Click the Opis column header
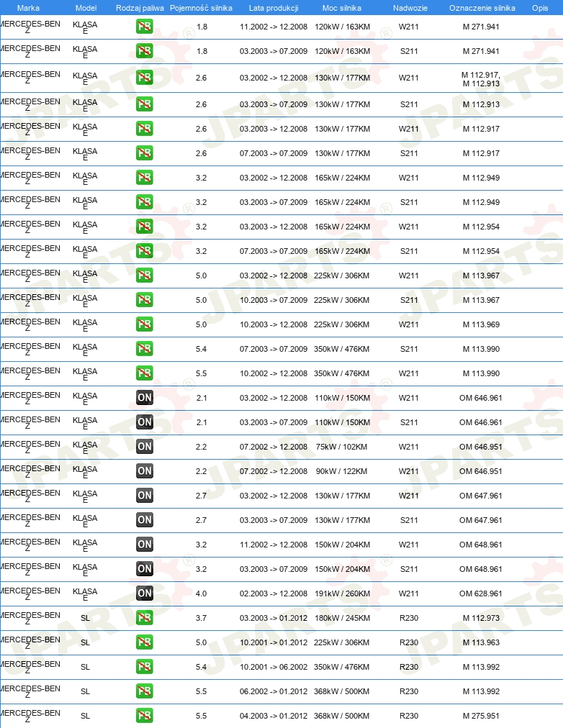Viewport: 563px width, 728px height. tap(540, 8)
